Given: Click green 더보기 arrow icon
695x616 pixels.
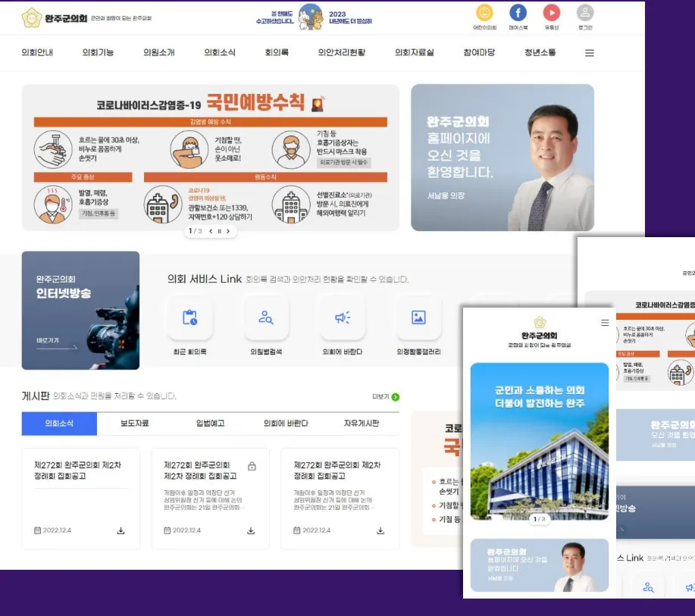Looking at the screenshot, I should (x=396, y=397).
